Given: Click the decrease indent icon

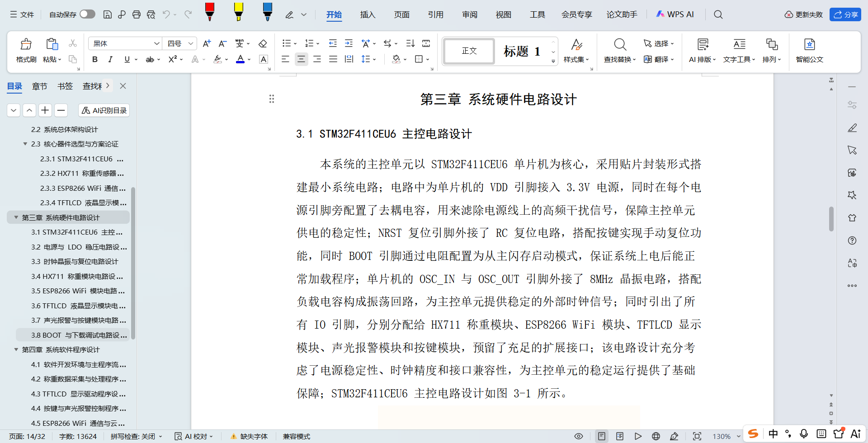Looking at the screenshot, I should pos(333,43).
